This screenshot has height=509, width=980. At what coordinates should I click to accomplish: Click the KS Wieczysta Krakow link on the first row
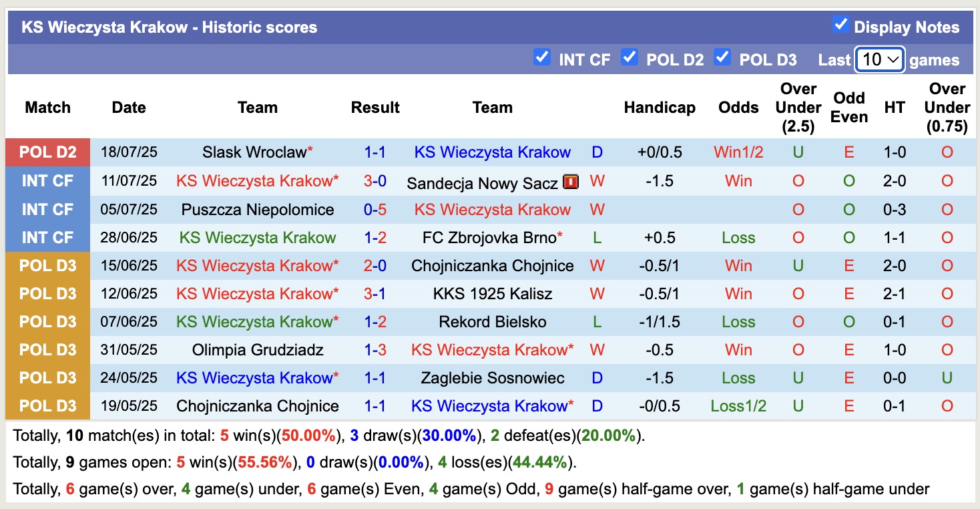(x=492, y=152)
